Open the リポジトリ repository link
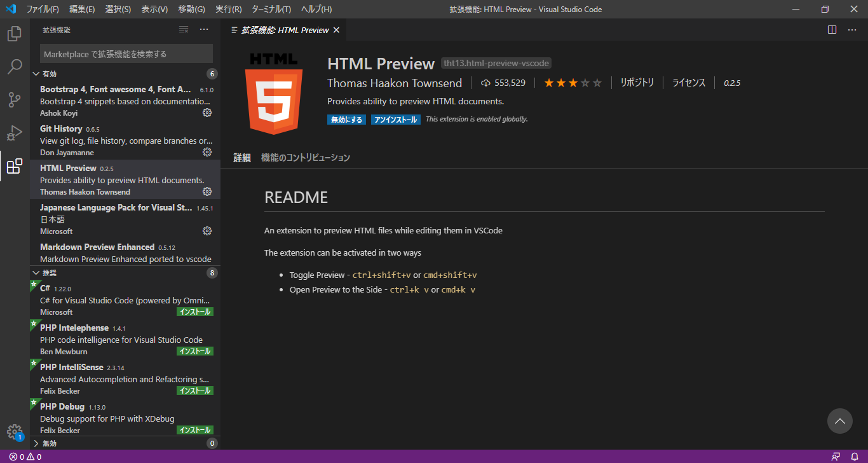Image resolution: width=868 pixels, height=463 pixels. (x=637, y=83)
